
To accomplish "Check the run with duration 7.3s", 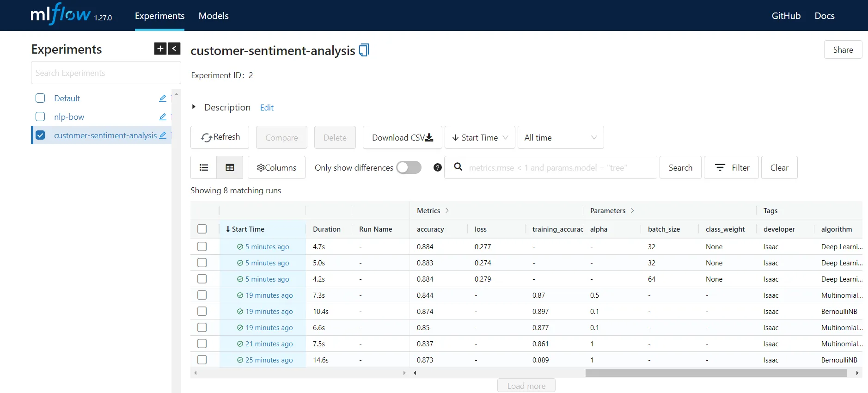I will click(x=202, y=295).
